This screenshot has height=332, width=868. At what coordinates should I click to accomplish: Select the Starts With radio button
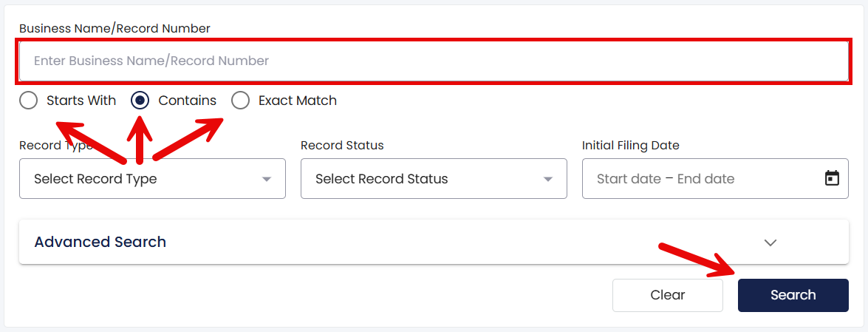28,101
